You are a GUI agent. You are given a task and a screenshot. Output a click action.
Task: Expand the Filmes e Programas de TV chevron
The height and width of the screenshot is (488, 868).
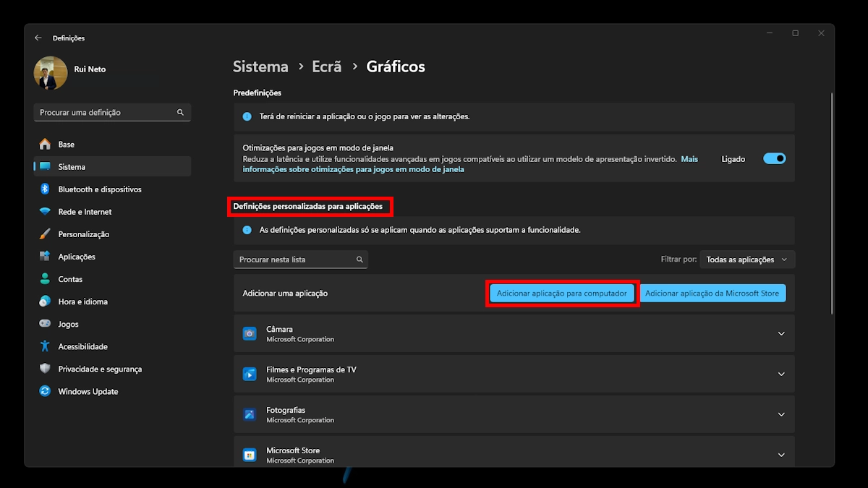[x=780, y=374]
